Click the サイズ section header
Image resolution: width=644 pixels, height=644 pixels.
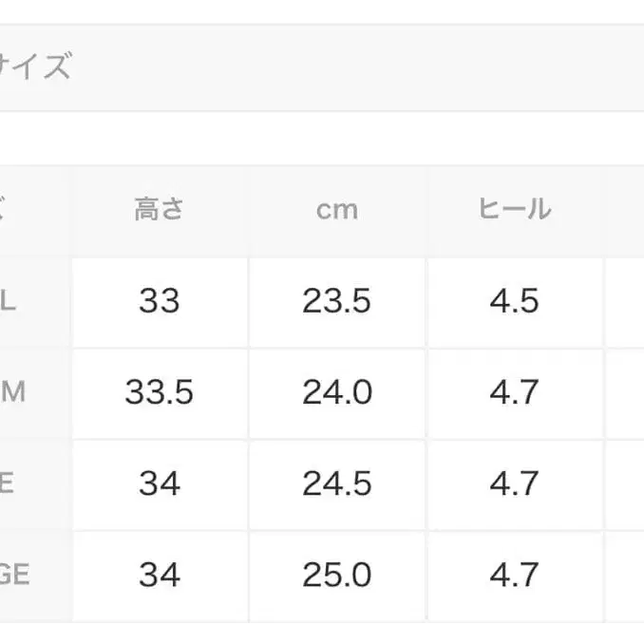point(38,68)
